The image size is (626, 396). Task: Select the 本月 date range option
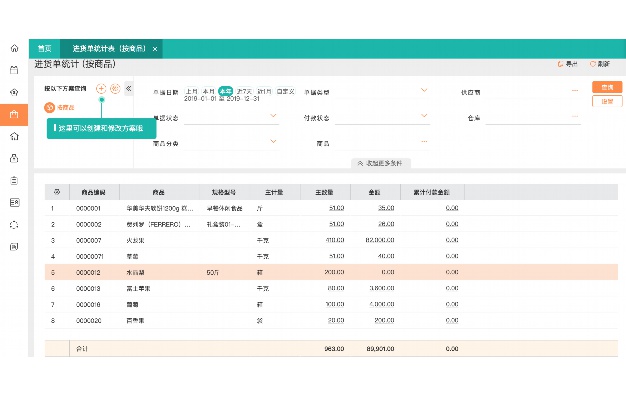[208, 91]
